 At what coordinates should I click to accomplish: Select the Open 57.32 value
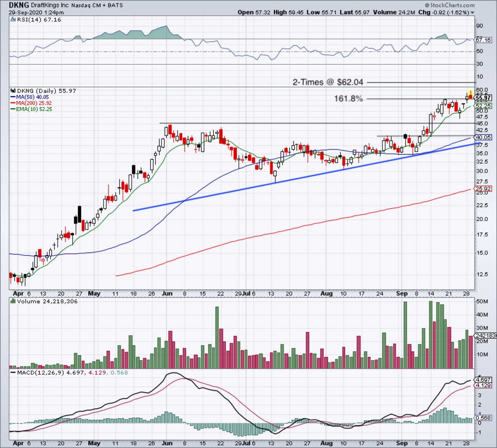pyautogui.click(x=254, y=12)
